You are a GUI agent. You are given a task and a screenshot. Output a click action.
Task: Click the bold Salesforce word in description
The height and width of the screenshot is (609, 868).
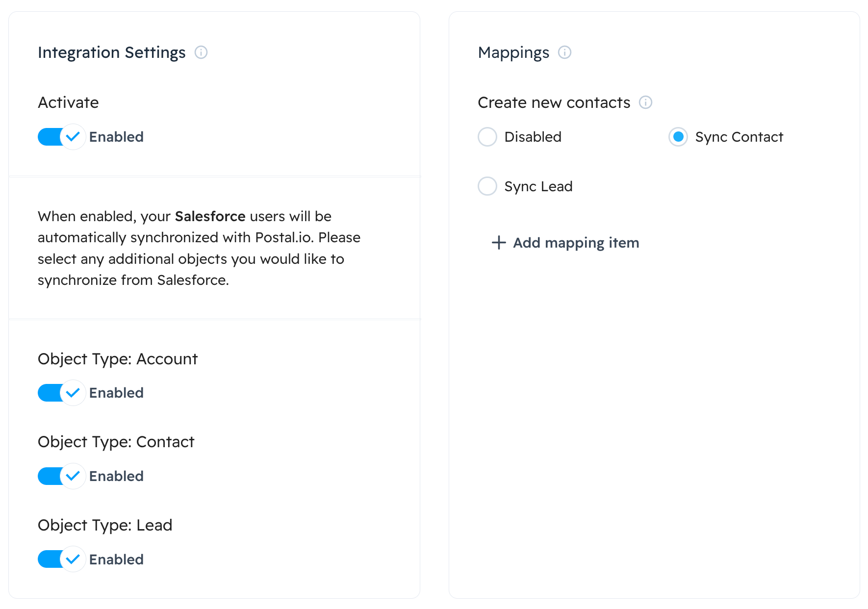coord(210,216)
